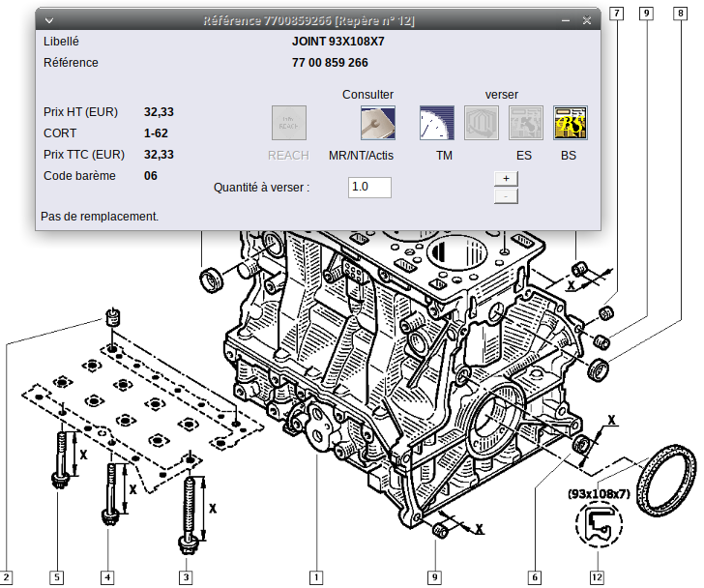The height and width of the screenshot is (588, 704).
Task: Click the Quantité à verser input field
Action: 368,188
